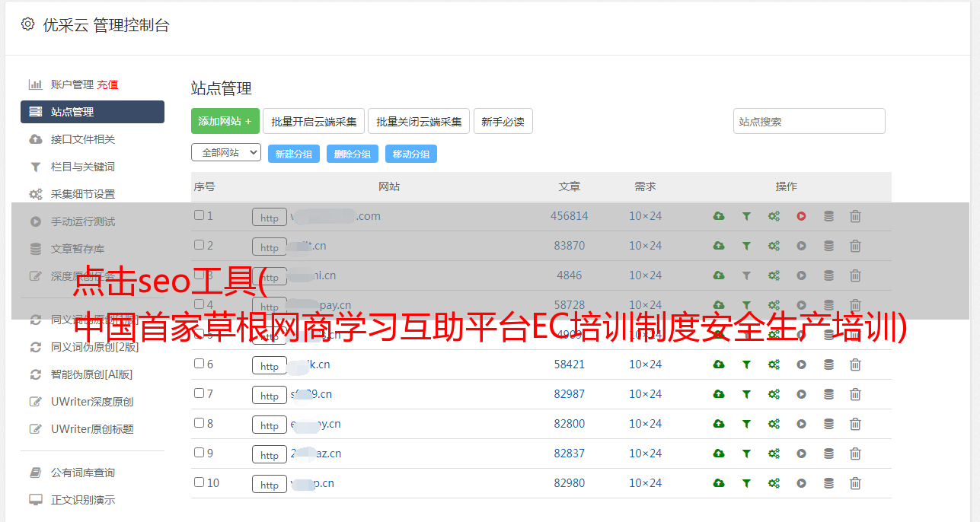This screenshot has width=980, height=522.
Task: Click play icon in row 10
Action: (x=801, y=483)
